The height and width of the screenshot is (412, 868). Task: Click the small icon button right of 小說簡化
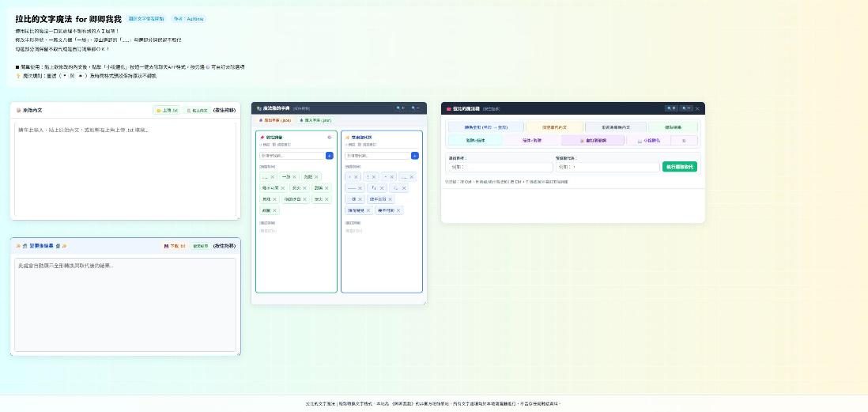coord(685,141)
